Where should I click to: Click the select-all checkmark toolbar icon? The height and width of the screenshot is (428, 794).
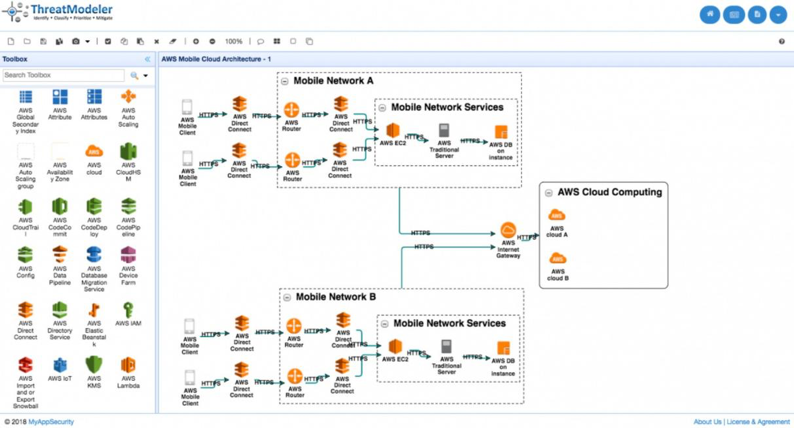tap(108, 42)
